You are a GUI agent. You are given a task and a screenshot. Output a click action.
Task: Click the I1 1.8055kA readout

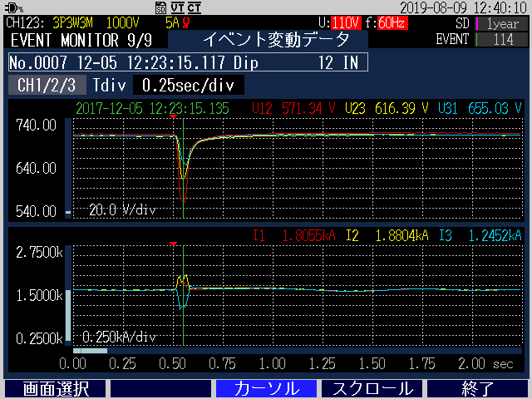(294, 235)
